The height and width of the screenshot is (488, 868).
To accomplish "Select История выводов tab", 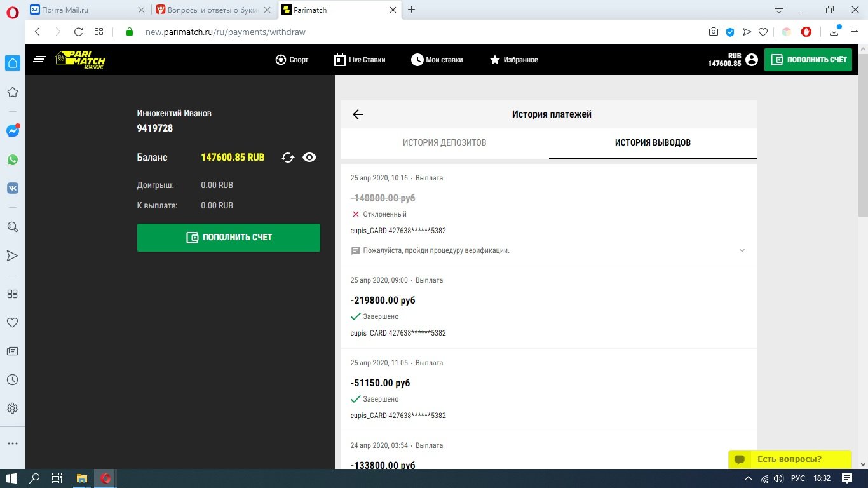I will (x=653, y=142).
